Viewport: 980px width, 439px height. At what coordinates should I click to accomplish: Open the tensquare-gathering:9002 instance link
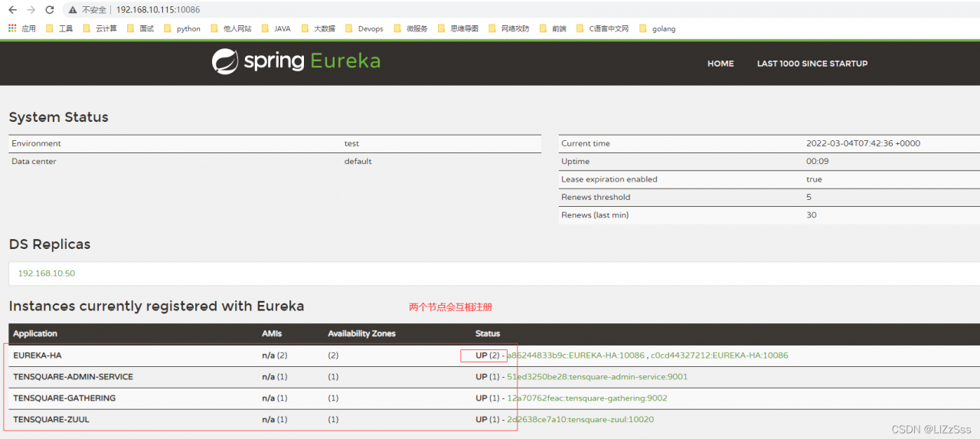[x=587, y=398]
